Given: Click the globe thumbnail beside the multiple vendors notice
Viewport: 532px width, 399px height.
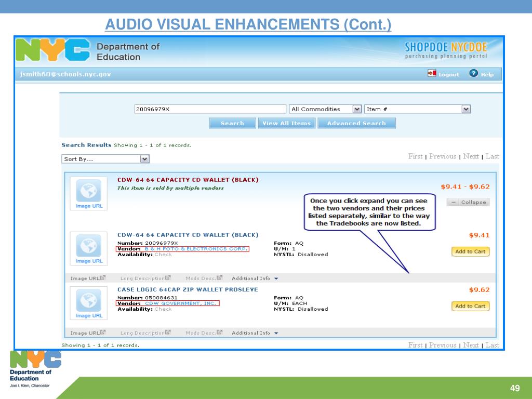Looking at the screenshot, I should (x=88, y=190).
